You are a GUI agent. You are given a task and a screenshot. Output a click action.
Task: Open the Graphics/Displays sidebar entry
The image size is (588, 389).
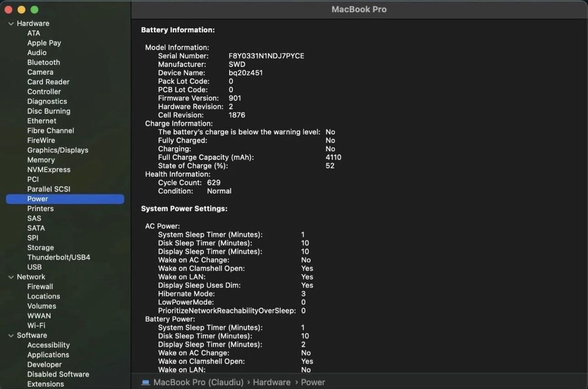[x=58, y=150]
